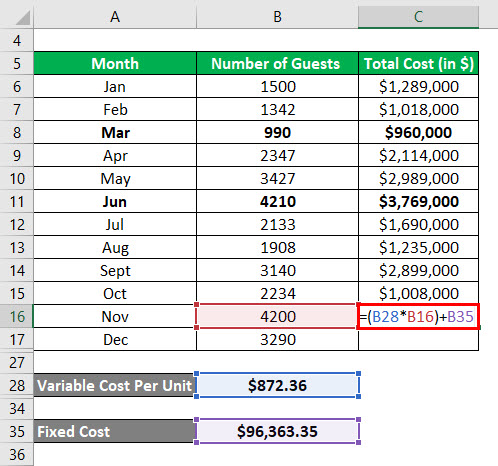Click total cost $1,235,000
The height and width of the screenshot is (466, 498).
pyautogui.click(x=418, y=247)
